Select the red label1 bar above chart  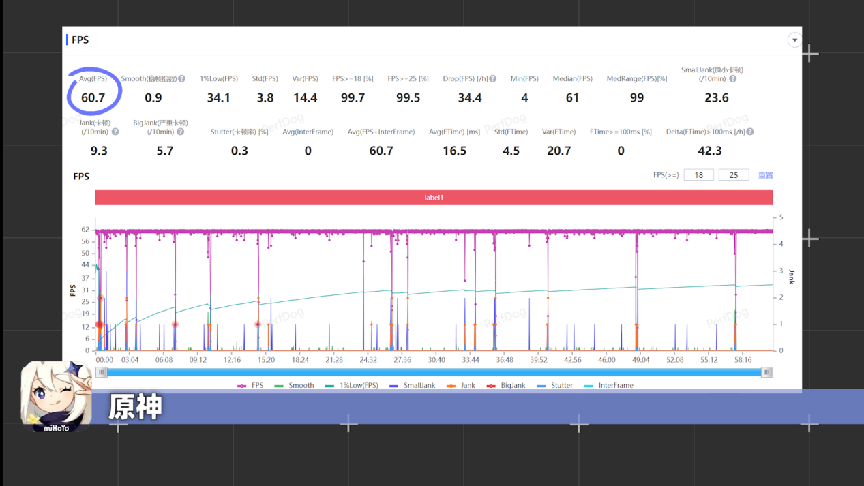[x=433, y=198]
